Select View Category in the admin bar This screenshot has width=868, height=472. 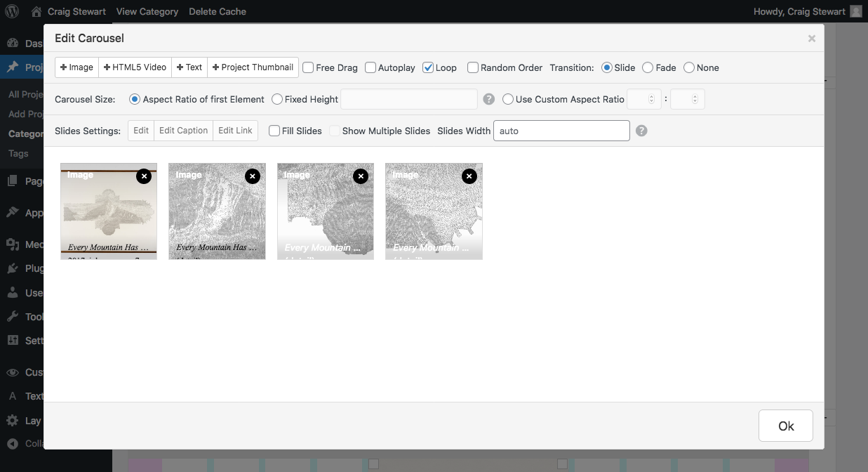(147, 11)
